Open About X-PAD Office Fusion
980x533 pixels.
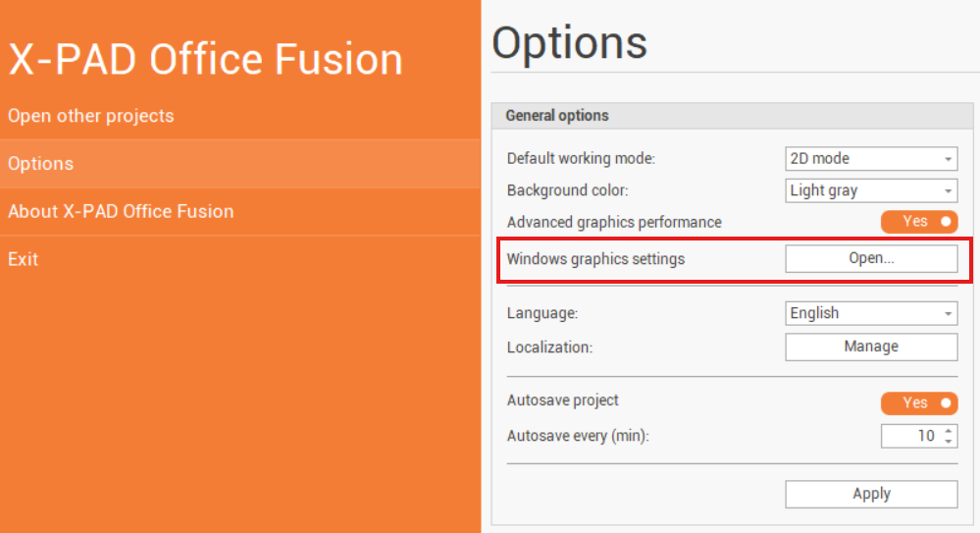121,211
